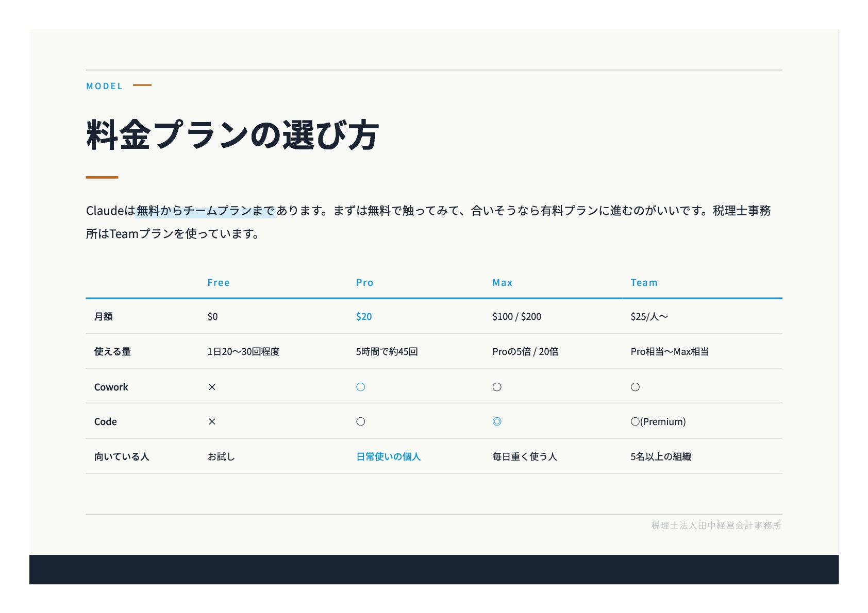Click the 5時間で約45回 usage cell
Viewport: 868px width, 613px height.
point(387,351)
